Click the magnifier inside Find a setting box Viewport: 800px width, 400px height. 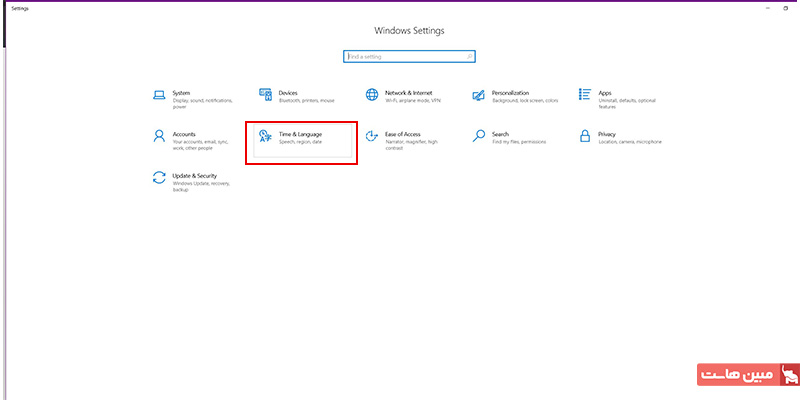point(469,57)
